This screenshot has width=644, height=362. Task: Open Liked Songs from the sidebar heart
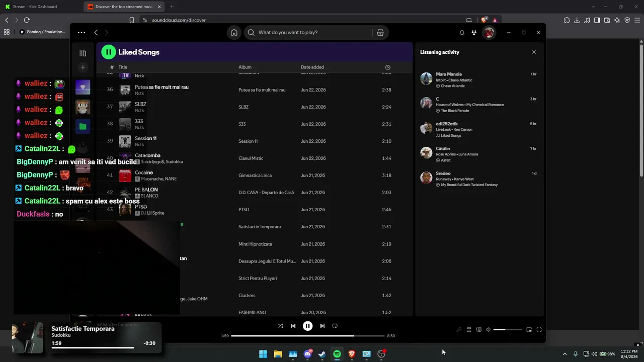(83, 87)
